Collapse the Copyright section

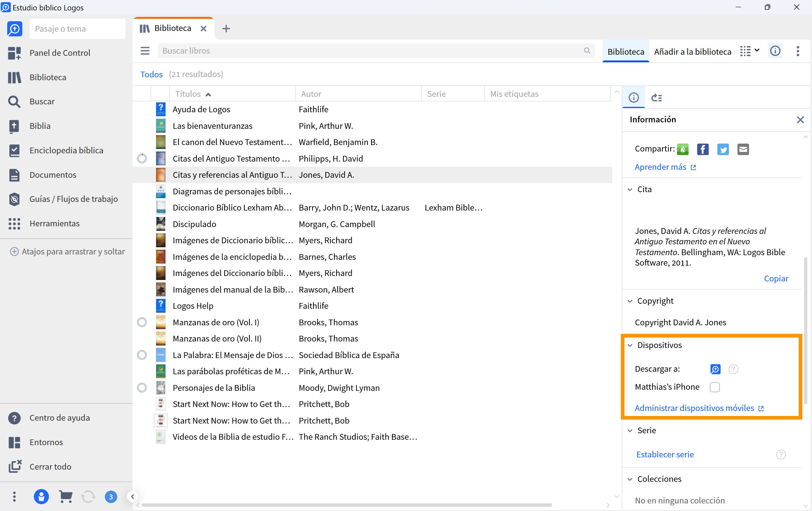[630, 301]
